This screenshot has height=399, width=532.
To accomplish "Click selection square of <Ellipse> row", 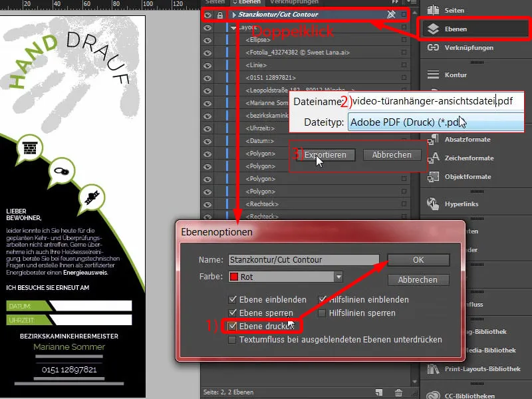I will [x=404, y=40].
